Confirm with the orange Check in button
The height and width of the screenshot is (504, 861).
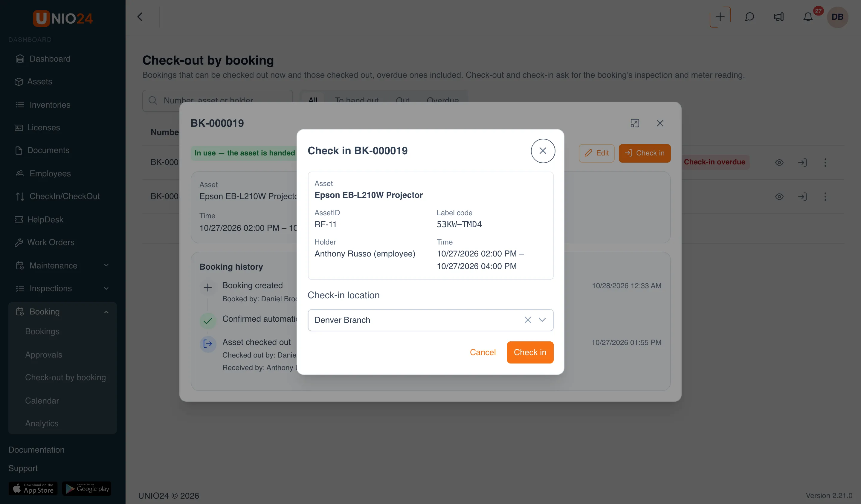point(530,352)
